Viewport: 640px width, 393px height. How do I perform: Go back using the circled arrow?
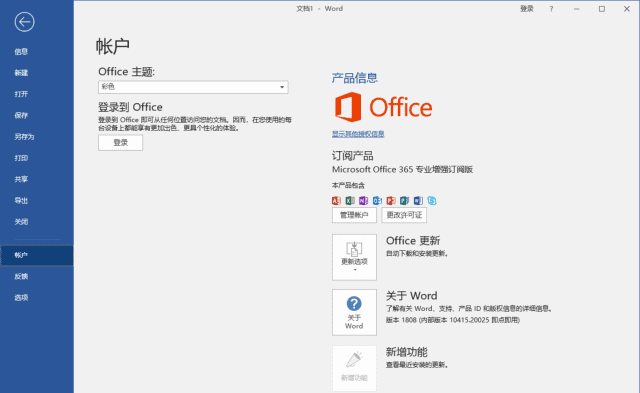point(24,22)
